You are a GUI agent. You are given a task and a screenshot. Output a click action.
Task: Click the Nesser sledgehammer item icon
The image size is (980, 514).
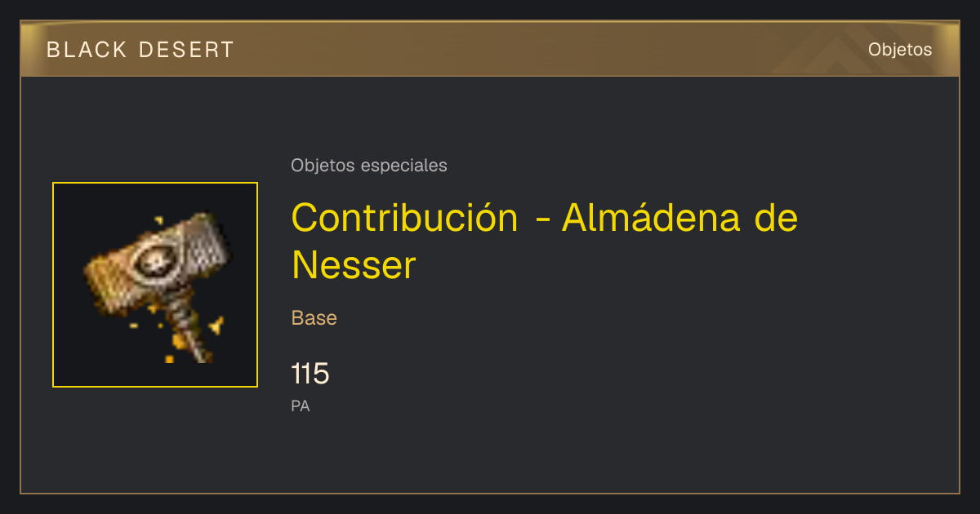155,285
